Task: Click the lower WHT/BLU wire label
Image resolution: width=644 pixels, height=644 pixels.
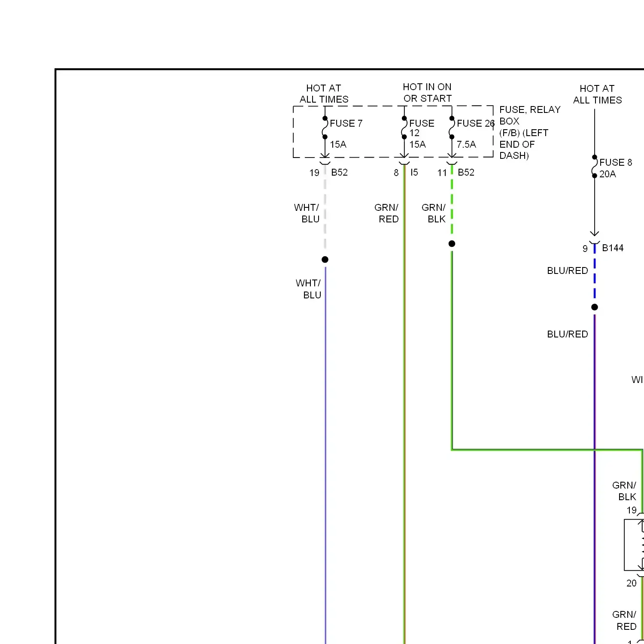Action: pos(308,289)
